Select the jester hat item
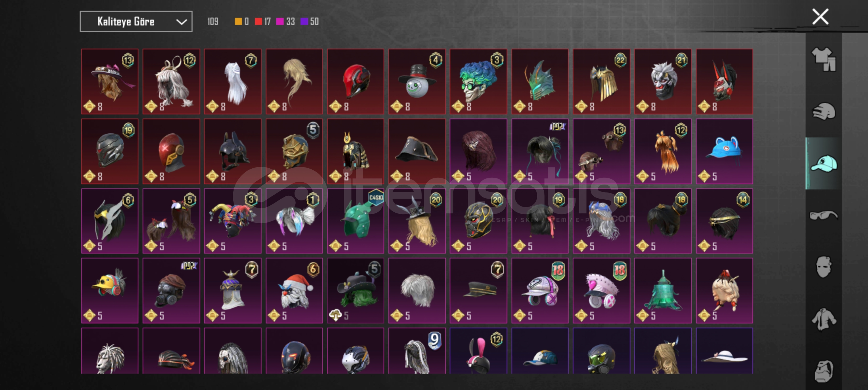Viewport: 868px width, 390px height. (232, 221)
